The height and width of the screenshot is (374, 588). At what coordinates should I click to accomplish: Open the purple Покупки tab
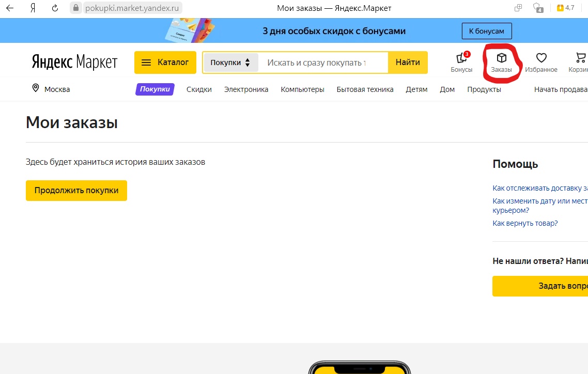pyautogui.click(x=155, y=89)
